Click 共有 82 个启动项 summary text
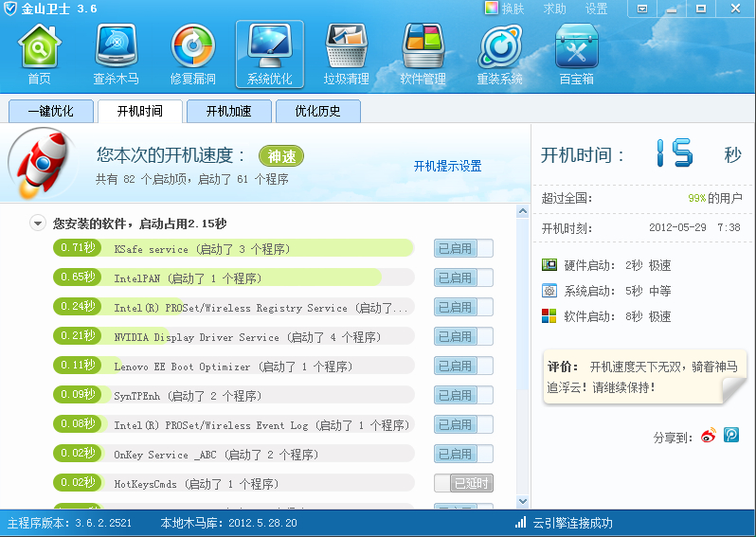This screenshot has height=537, width=756. [192, 179]
